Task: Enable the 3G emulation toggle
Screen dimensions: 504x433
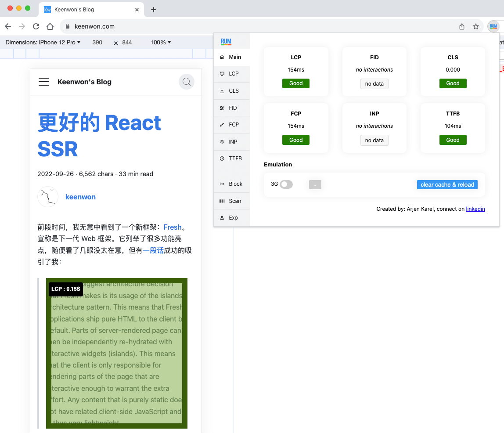Action: [x=286, y=184]
